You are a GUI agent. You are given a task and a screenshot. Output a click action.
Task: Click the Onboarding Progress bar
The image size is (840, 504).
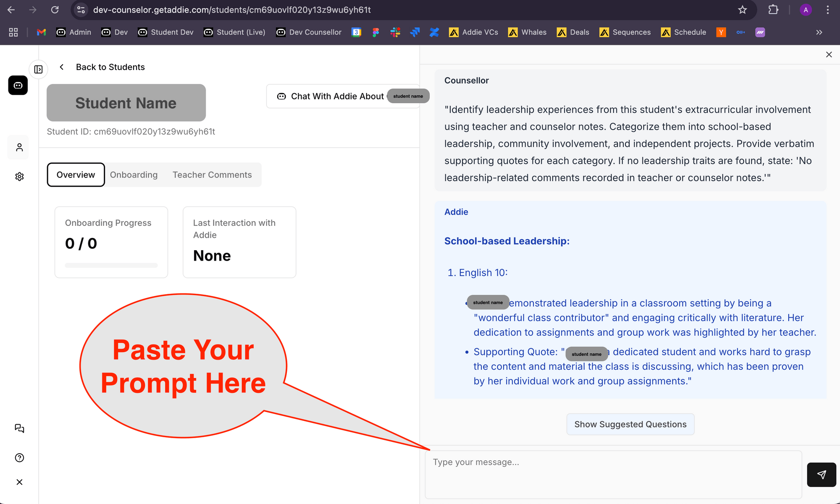click(111, 265)
